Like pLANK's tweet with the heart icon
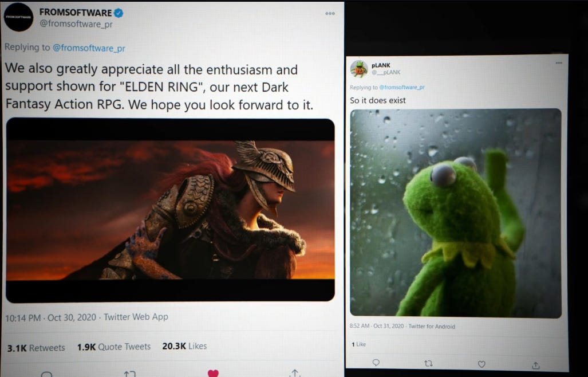The height and width of the screenshot is (377, 588). (x=482, y=364)
